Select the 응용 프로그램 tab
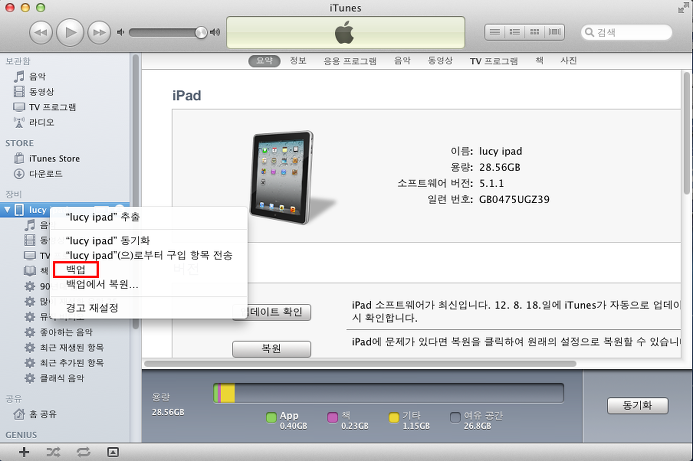The width and height of the screenshot is (693, 461). click(350, 61)
